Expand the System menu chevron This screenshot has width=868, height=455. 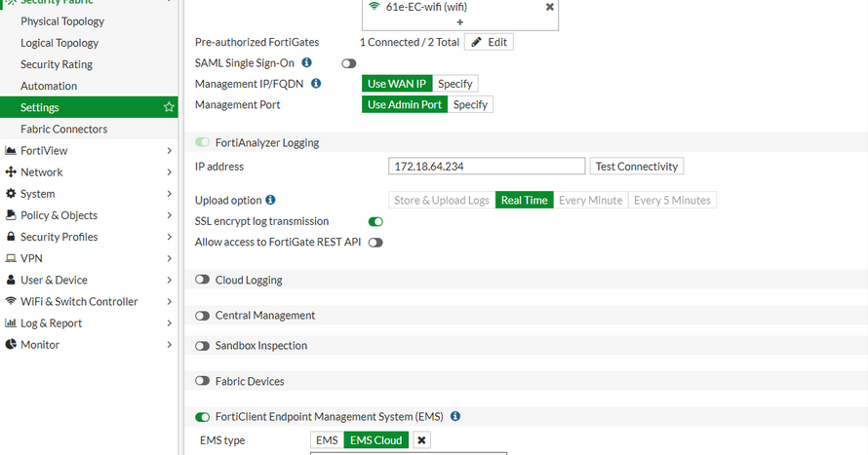click(170, 194)
